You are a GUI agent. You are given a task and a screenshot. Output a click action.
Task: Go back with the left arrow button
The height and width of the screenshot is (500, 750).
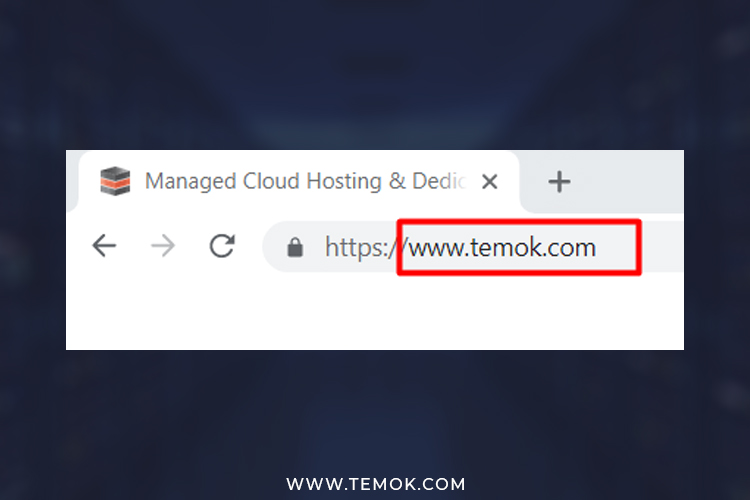[104, 246]
